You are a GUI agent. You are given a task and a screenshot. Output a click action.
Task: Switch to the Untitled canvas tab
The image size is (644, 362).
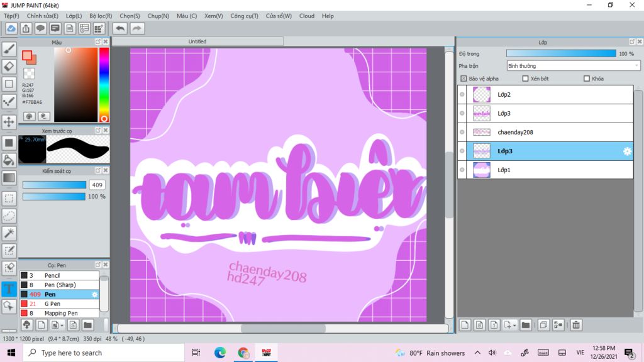pos(197,41)
